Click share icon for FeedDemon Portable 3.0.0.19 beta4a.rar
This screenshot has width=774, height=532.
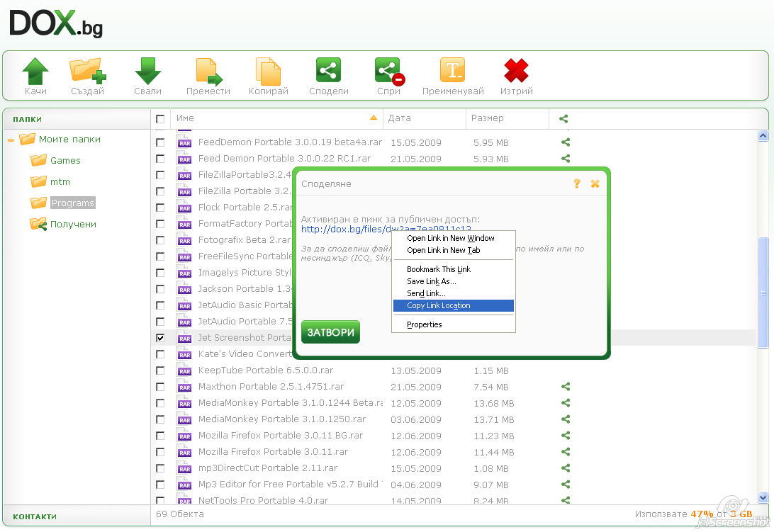566,142
